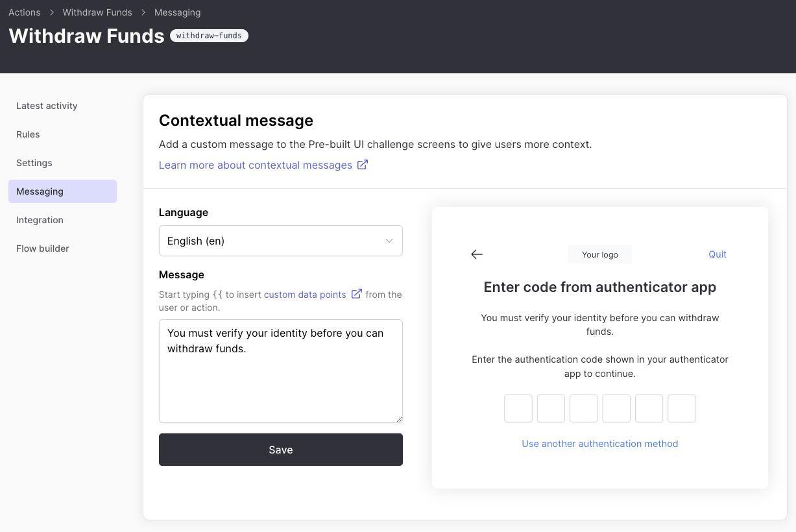Viewport: 796px width, 532px height.
Task: Click inside the Message text area
Action: (x=281, y=371)
